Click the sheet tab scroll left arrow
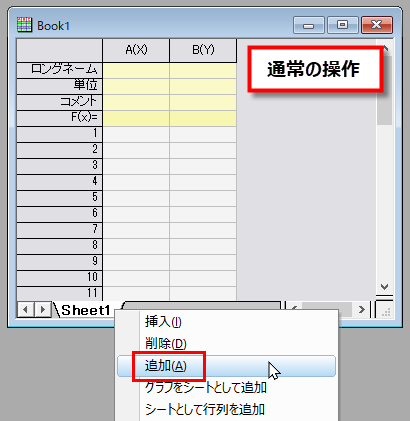The image size is (410, 421). click(x=25, y=310)
